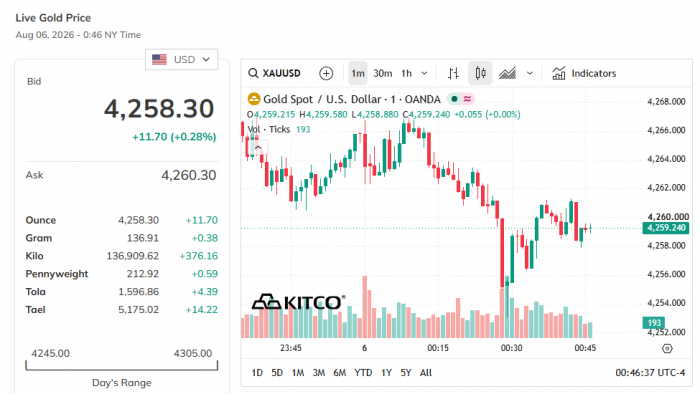Click the 00:46:37 UTC-4 timezone button
Screen dimensions: 700x394
point(650,373)
